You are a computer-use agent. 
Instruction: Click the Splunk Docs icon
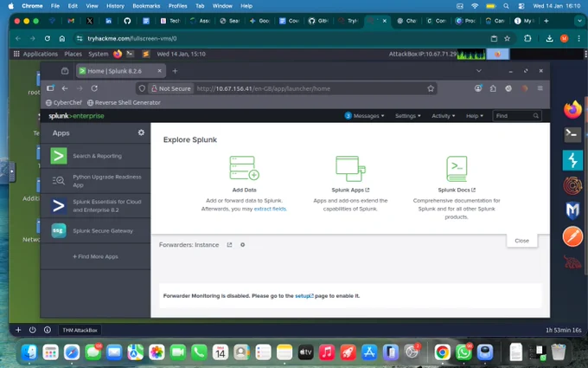pyautogui.click(x=457, y=169)
